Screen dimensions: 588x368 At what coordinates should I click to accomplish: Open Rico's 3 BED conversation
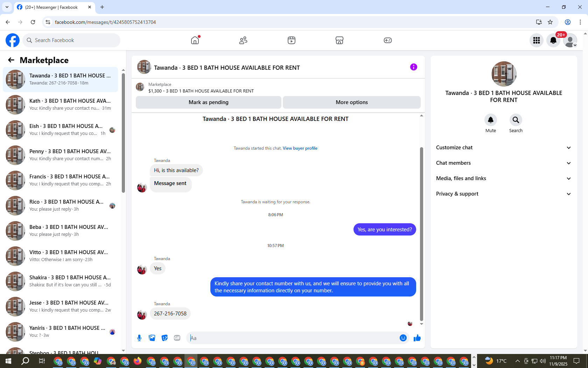[61, 206]
